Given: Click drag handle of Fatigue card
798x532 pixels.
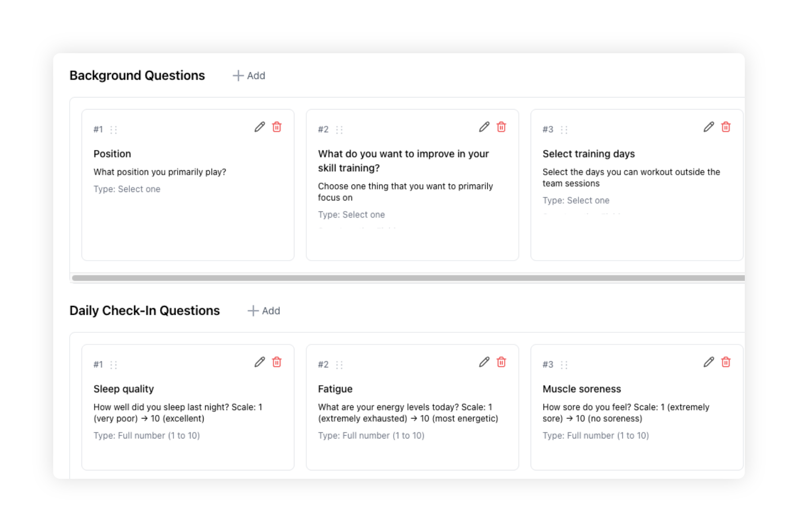Looking at the screenshot, I should (x=340, y=365).
